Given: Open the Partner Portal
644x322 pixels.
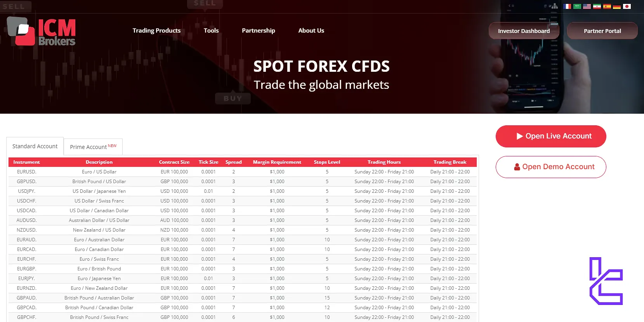Looking at the screenshot, I should [x=602, y=31].
